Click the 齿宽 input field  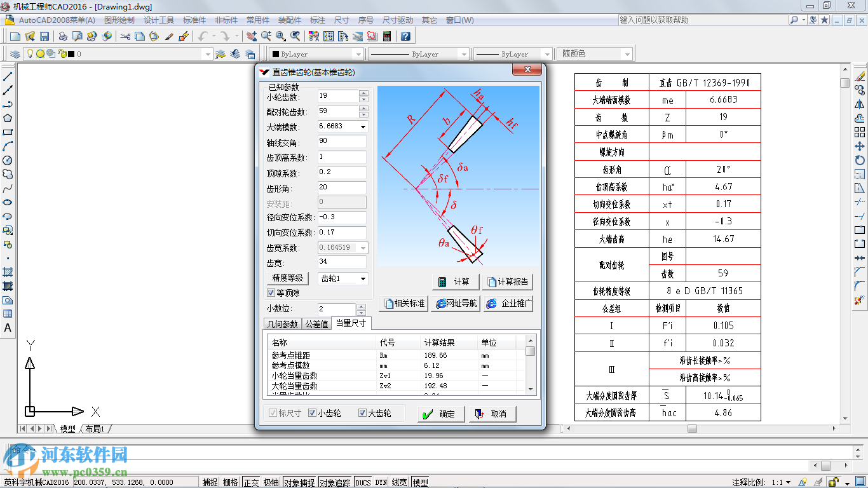[342, 262]
